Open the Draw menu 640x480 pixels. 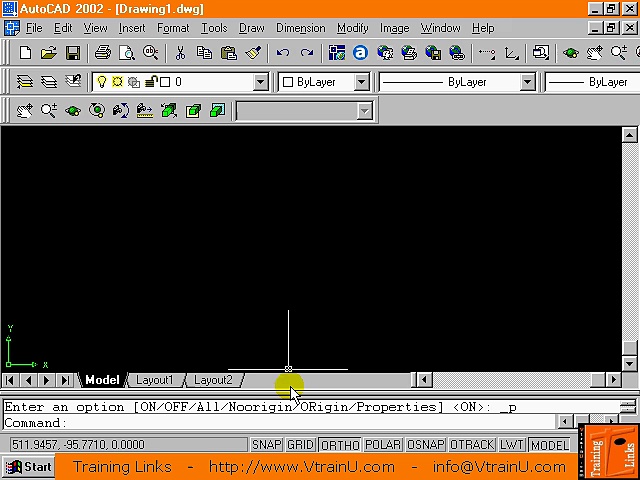click(x=251, y=28)
